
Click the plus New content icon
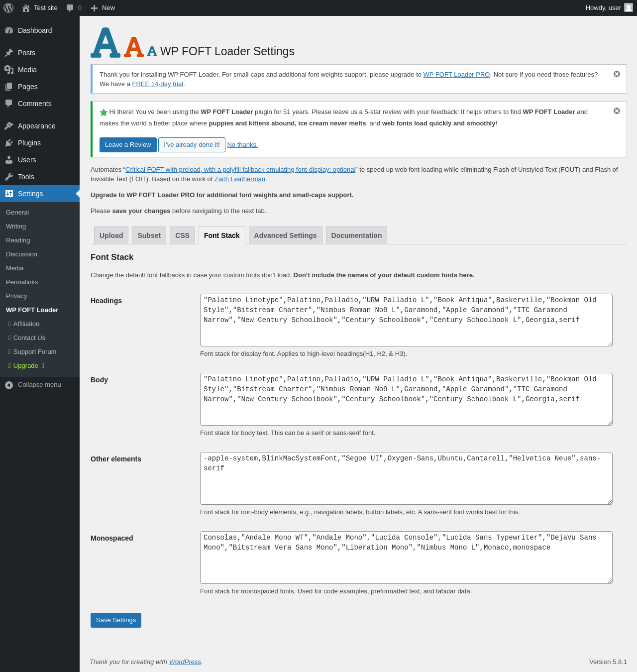pyautogui.click(x=94, y=8)
